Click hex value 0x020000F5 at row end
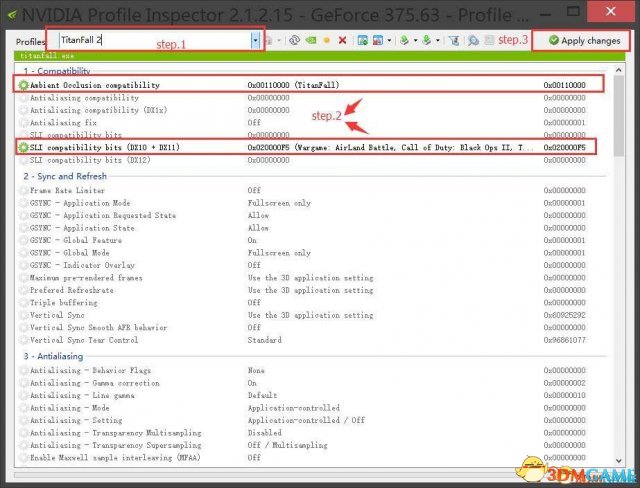This screenshot has width=640, height=488. coord(564,147)
